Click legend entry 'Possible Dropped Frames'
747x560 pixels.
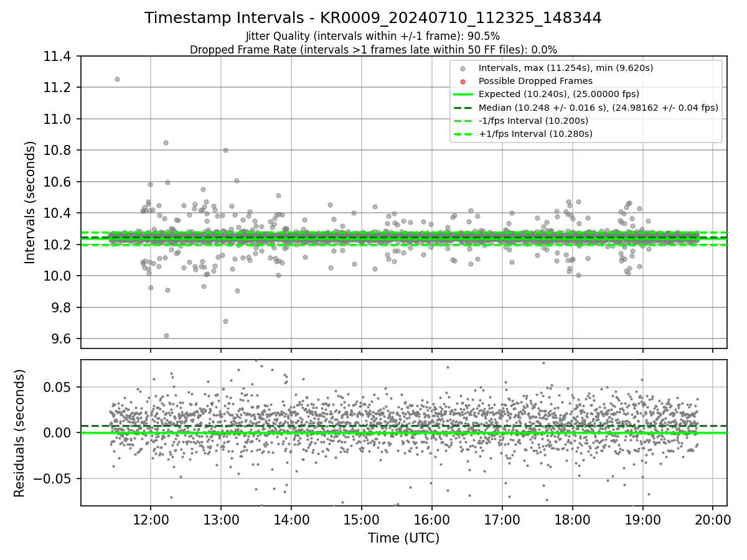535,81
